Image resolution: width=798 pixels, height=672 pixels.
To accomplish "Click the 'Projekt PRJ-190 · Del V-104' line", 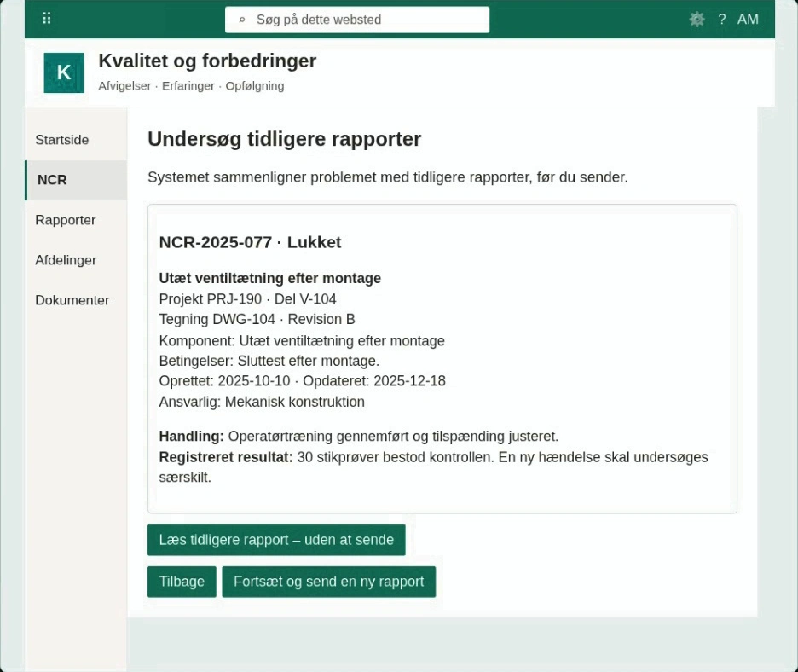I will 247,299.
